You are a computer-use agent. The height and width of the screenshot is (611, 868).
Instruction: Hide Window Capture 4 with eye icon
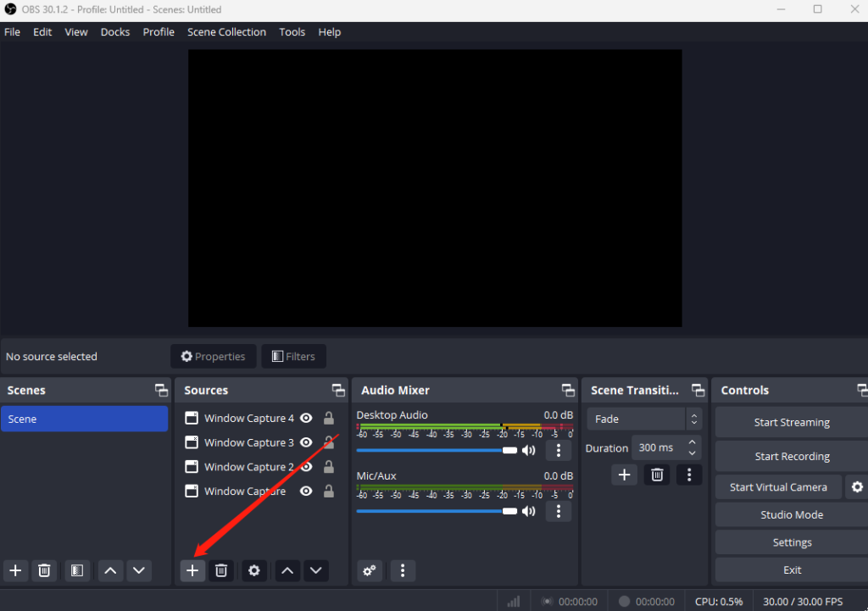(306, 419)
